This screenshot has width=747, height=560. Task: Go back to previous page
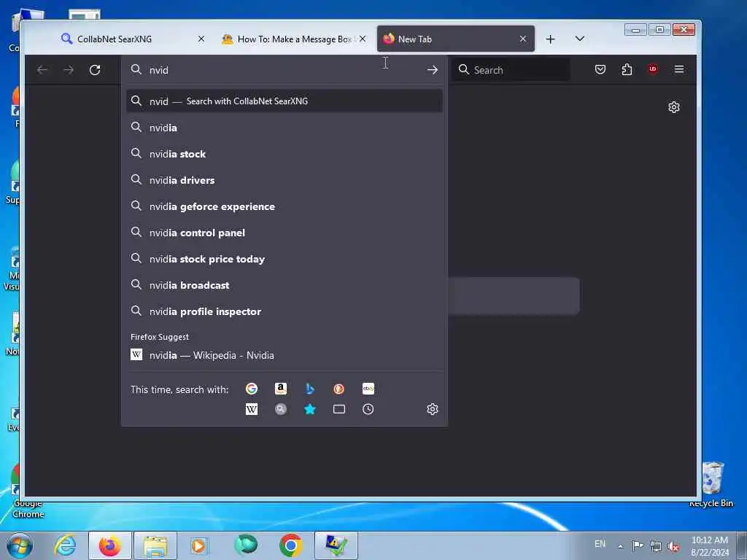pos(42,70)
